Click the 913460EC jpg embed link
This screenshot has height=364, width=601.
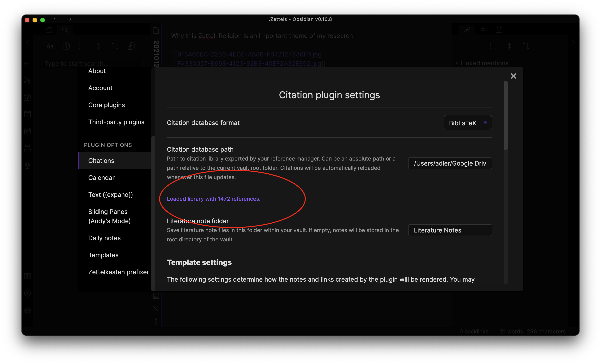coord(249,54)
